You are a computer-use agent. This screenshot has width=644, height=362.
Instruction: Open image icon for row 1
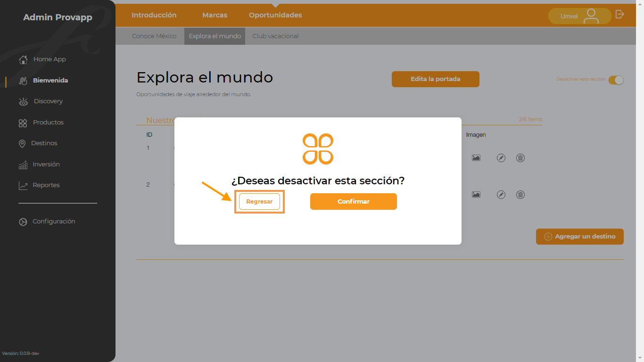[x=476, y=158]
